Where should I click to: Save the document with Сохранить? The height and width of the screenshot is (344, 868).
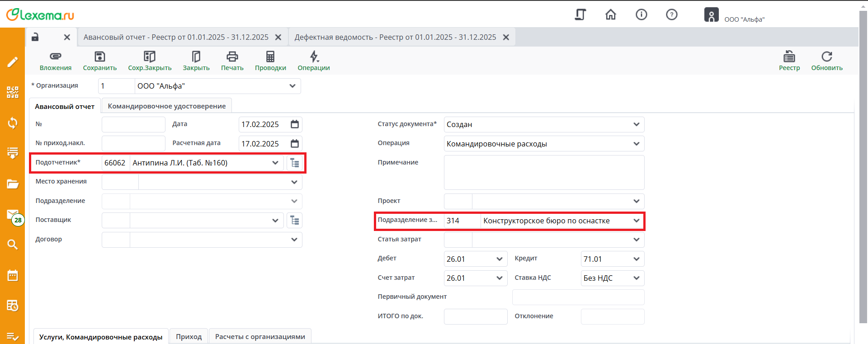click(x=99, y=57)
